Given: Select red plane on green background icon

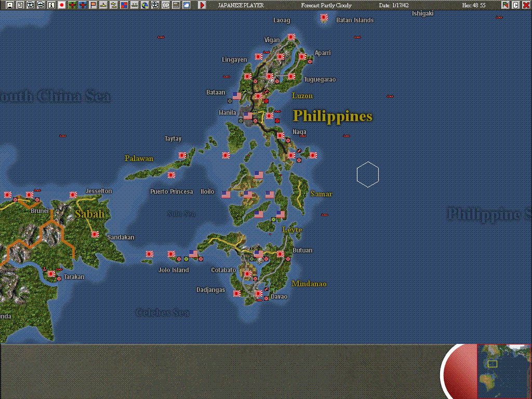Looking at the screenshot, I should point(72,5).
